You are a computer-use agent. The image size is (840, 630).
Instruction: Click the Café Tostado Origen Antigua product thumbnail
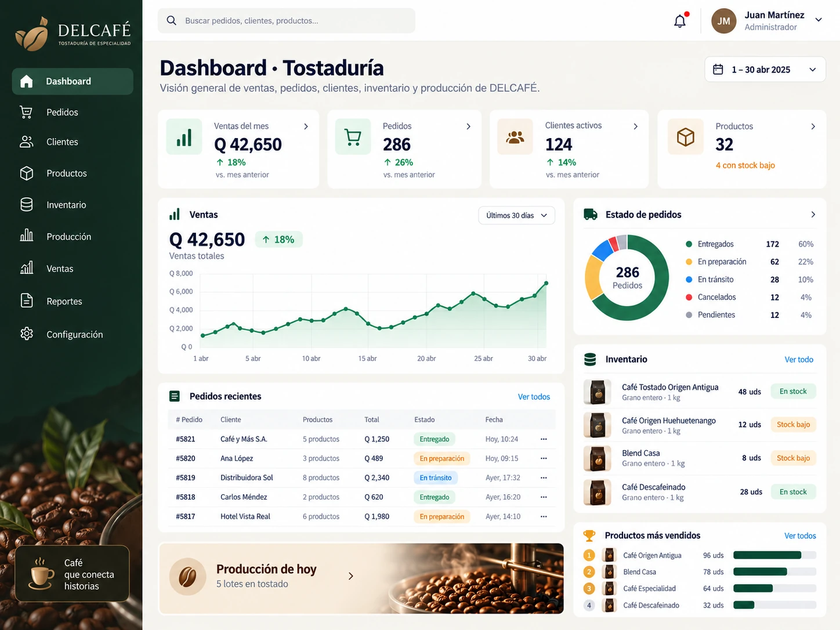point(598,392)
